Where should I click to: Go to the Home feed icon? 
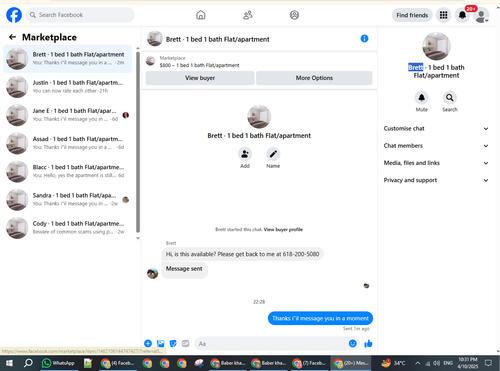click(201, 15)
